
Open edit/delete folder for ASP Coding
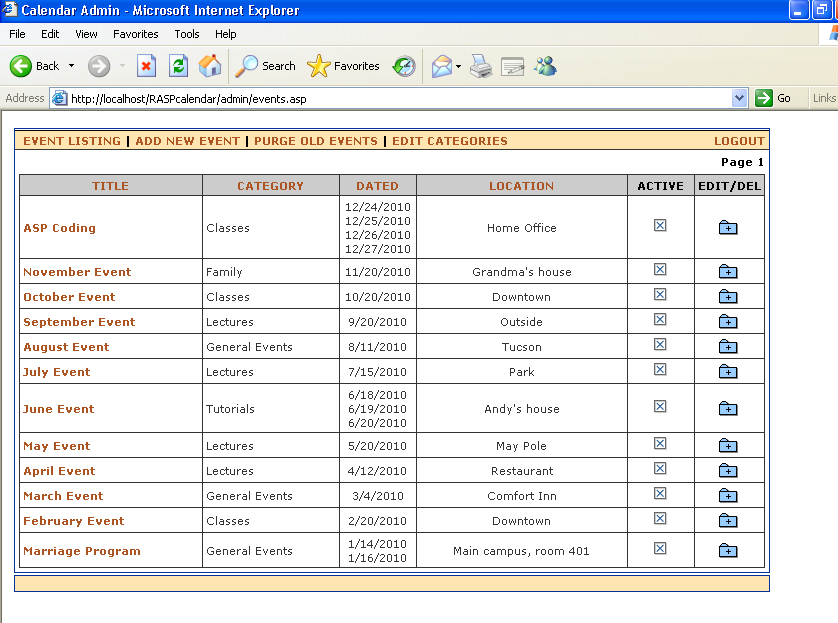coord(728,228)
